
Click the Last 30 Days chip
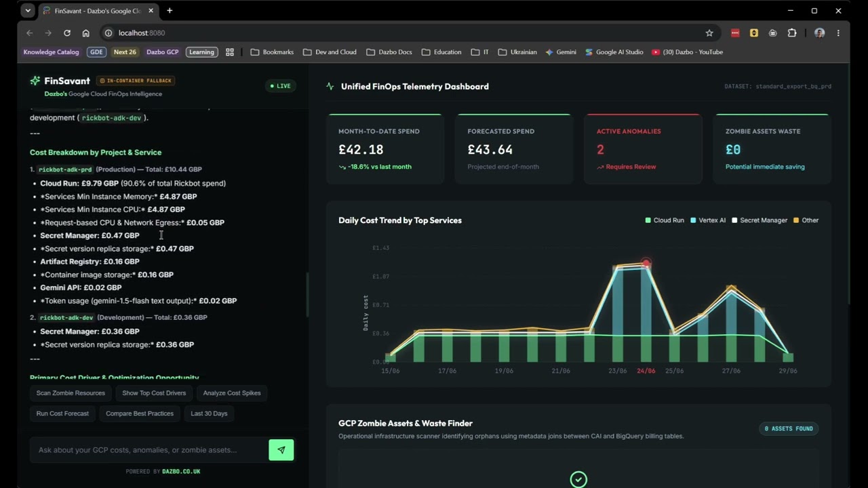coord(209,413)
